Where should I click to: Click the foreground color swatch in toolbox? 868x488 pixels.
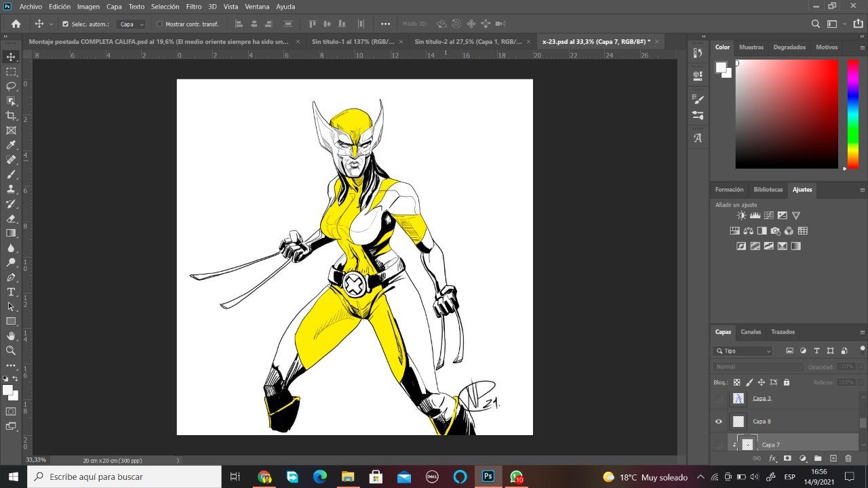(x=7, y=390)
